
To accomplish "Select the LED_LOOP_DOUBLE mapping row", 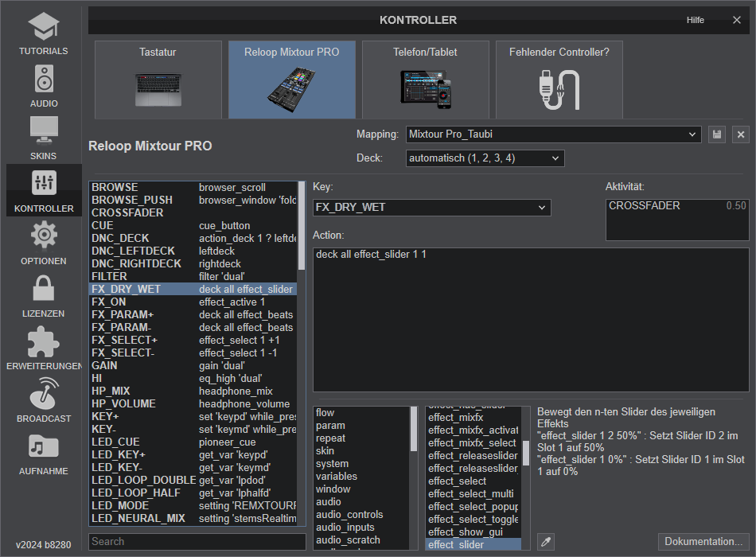I will (x=193, y=481).
